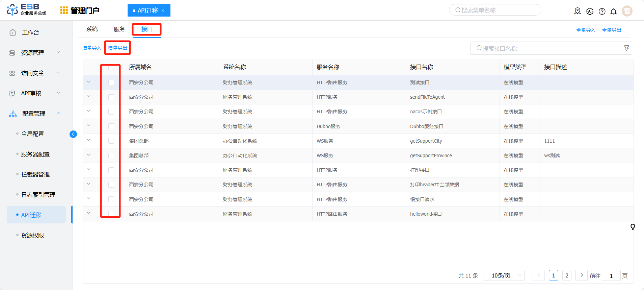Open API迁移 in the sidebar
This screenshot has width=644, height=290.
point(31,215)
